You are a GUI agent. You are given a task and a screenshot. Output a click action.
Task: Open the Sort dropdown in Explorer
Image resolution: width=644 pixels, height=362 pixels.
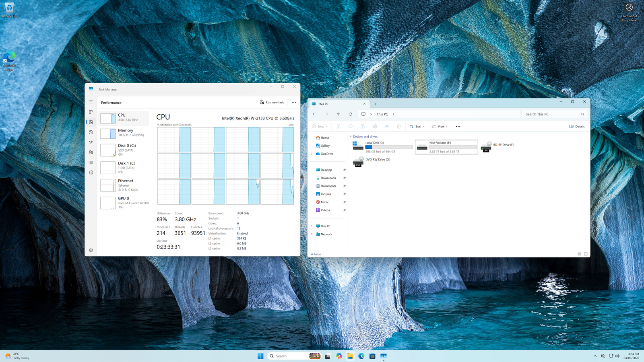[417, 126]
